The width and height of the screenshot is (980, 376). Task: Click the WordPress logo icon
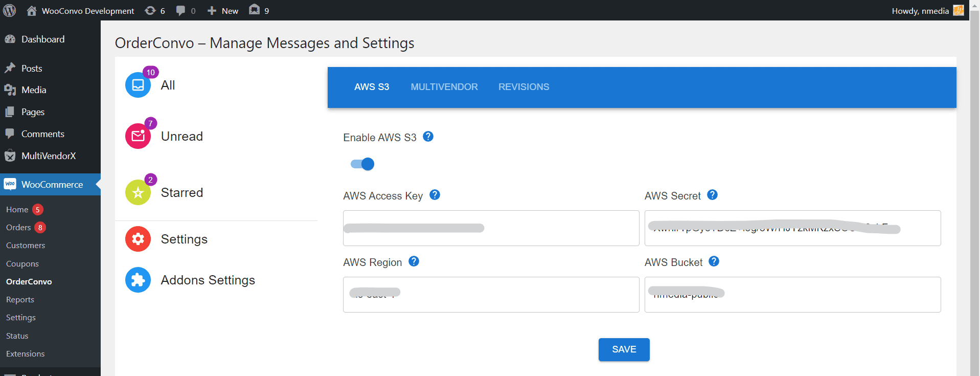(10, 10)
